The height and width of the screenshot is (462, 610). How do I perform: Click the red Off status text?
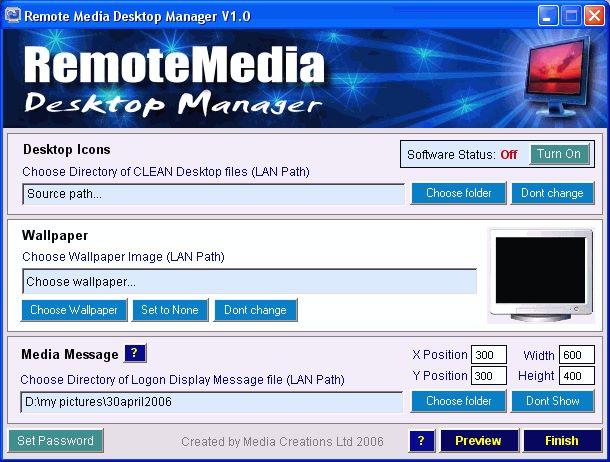point(508,155)
